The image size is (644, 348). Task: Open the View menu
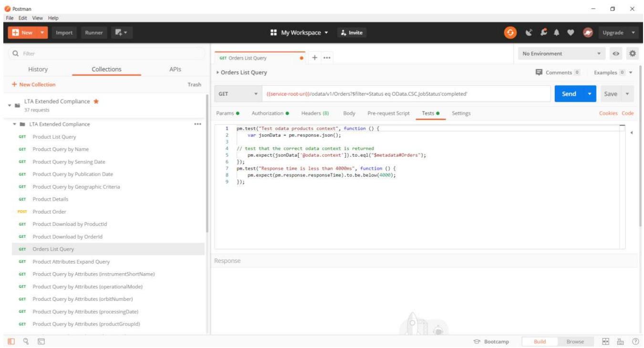point(38,18)
